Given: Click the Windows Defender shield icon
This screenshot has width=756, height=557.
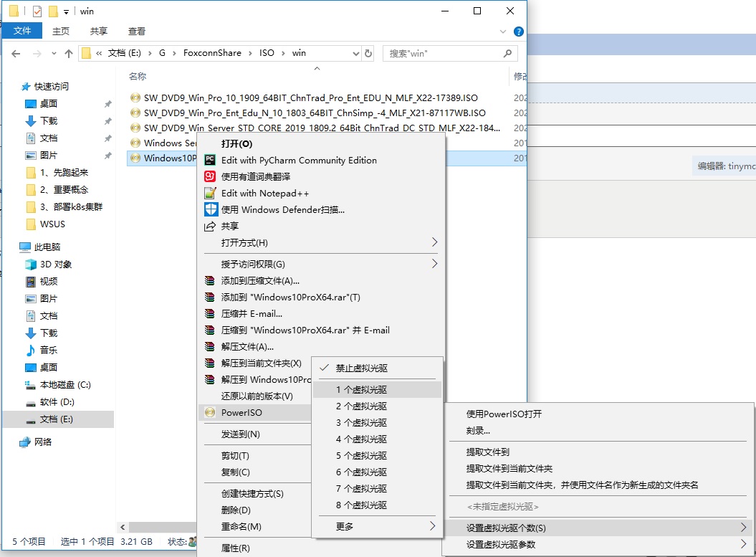Looking at the screenshot, I should coord(211,209).
